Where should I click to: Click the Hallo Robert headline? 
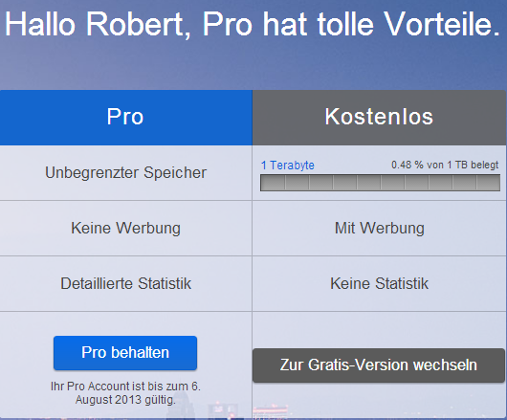tap(253, 25)
